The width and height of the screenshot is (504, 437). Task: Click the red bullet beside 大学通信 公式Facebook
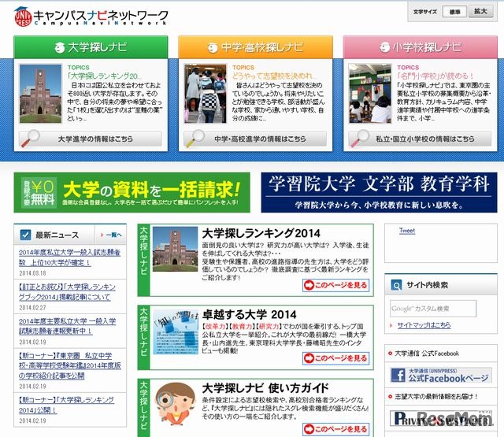coord(391,354)
